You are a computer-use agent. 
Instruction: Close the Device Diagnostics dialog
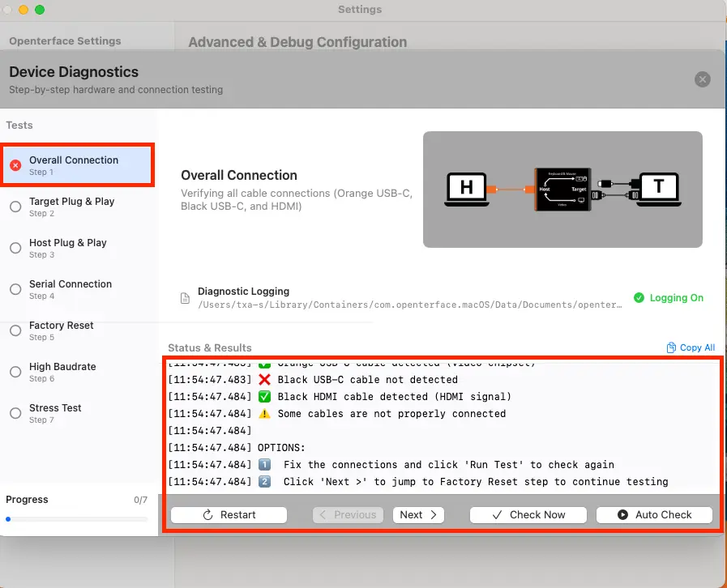[x=703, y=79]
